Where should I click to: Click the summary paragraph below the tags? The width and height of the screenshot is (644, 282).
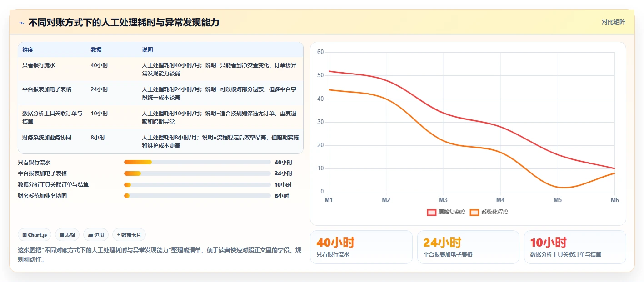160,255
